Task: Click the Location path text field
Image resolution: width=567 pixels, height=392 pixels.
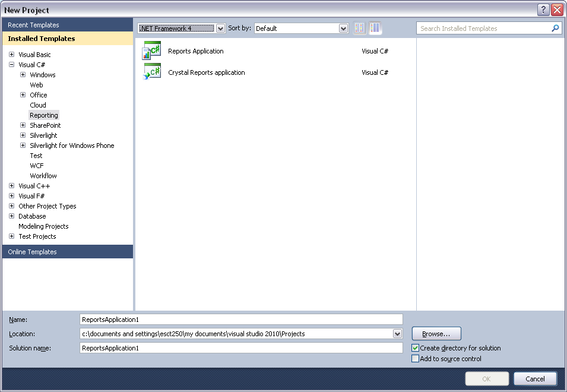Action: [x=236, y=334]
